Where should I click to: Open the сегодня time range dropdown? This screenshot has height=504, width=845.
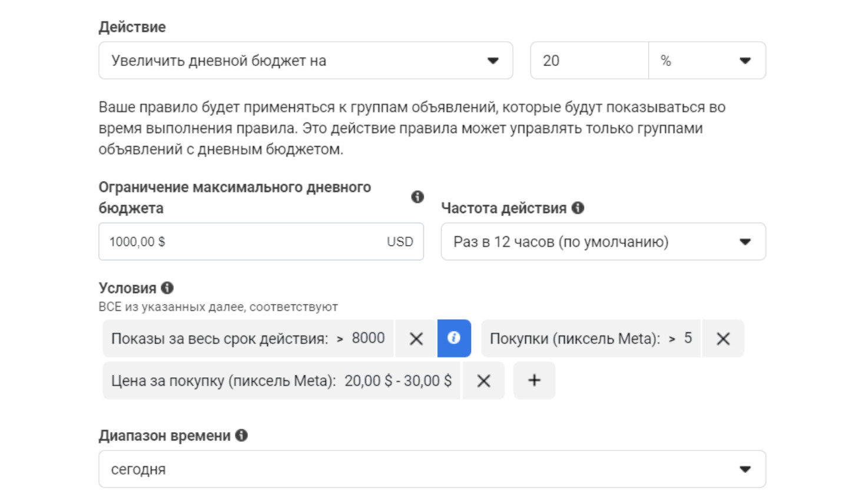[x=432, y=469]
